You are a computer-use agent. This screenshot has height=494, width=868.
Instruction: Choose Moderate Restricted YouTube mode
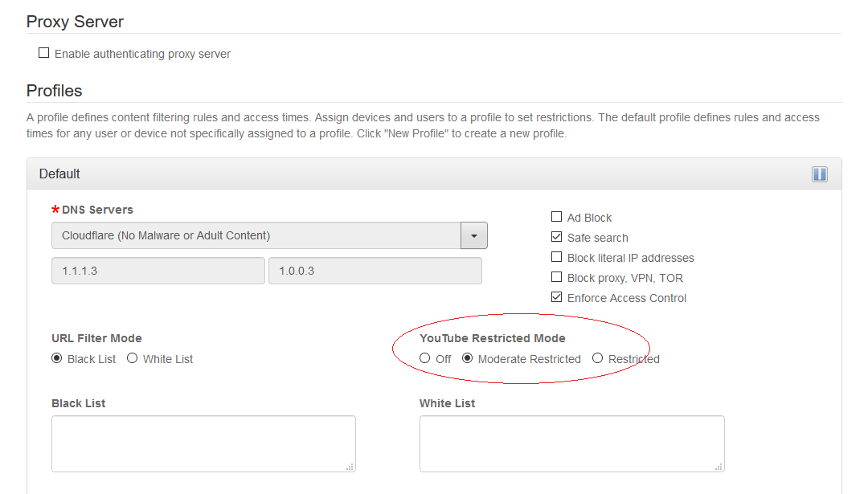tap(468, 358)
